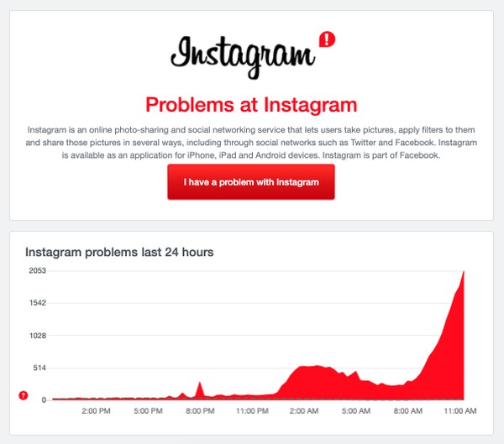Click the 5:00 PM time axis label

[x=148, y=411]
